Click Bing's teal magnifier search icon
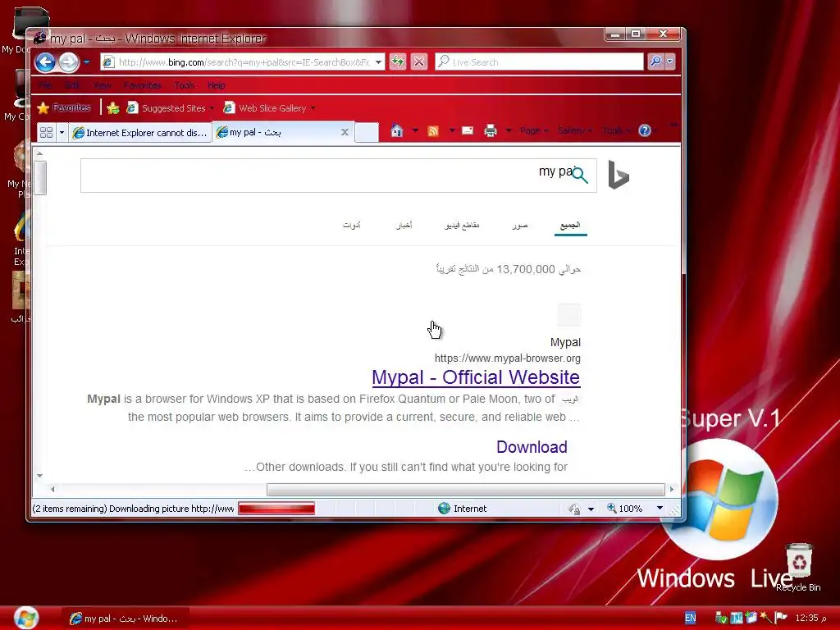This screenshot has width=840, height=630. pos(580,176)
